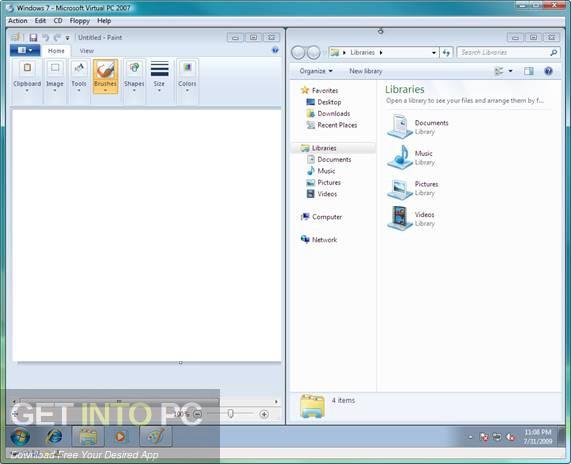Viewport: 571px width, 464px height.
Task: Select Documents in navigation pane tree
Action: click(x=329, y=159)
